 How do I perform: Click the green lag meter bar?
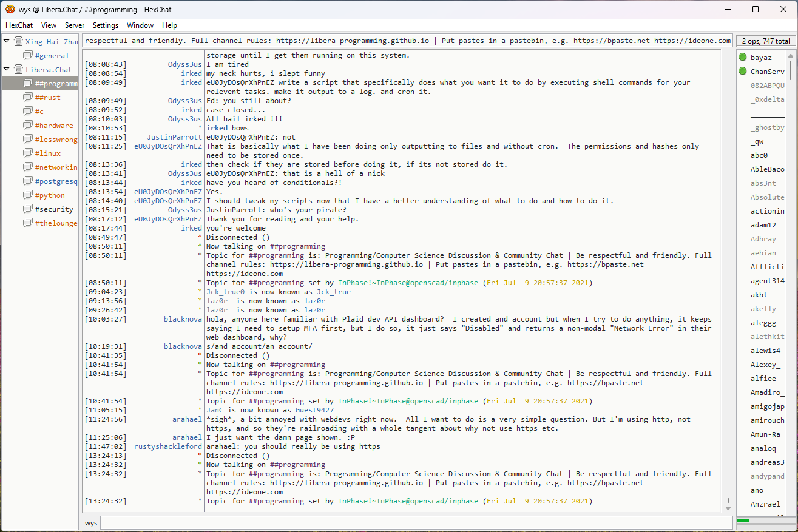pyautogui.click(x=743, y=520)
